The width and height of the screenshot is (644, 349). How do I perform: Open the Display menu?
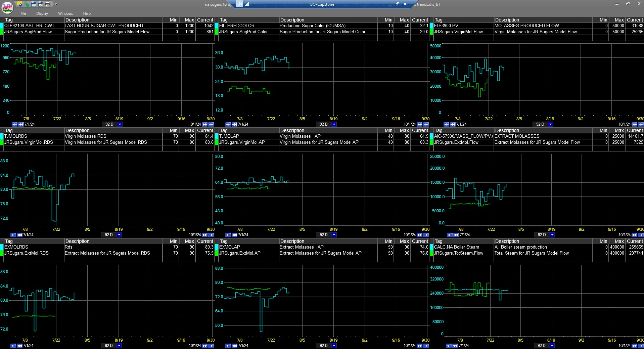pos(42,13)
